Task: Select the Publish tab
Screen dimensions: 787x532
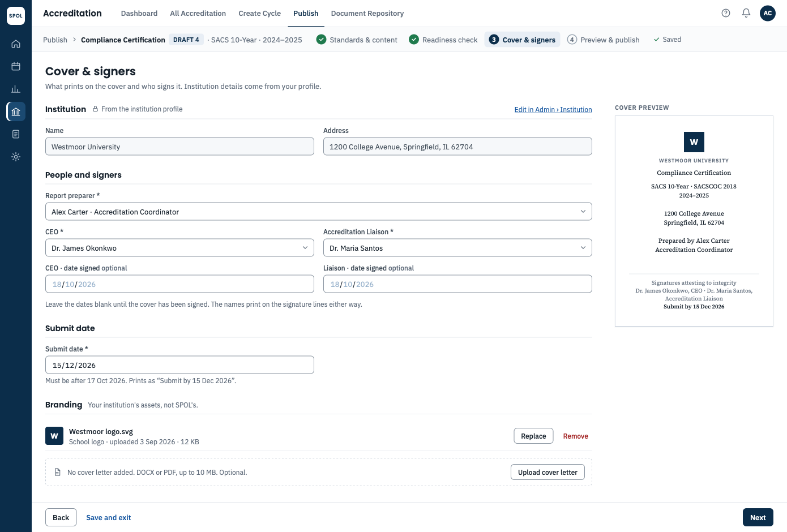Action: tap(306, 13)
